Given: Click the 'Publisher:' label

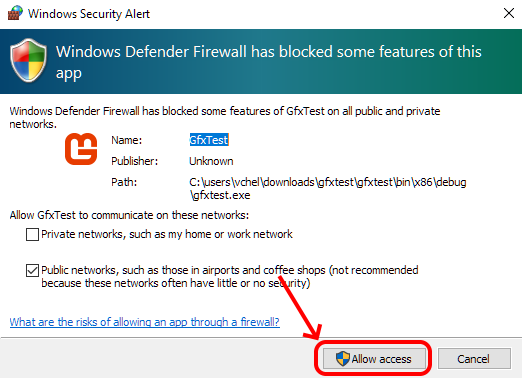Looking at the screenshot, I should (134, 161).
